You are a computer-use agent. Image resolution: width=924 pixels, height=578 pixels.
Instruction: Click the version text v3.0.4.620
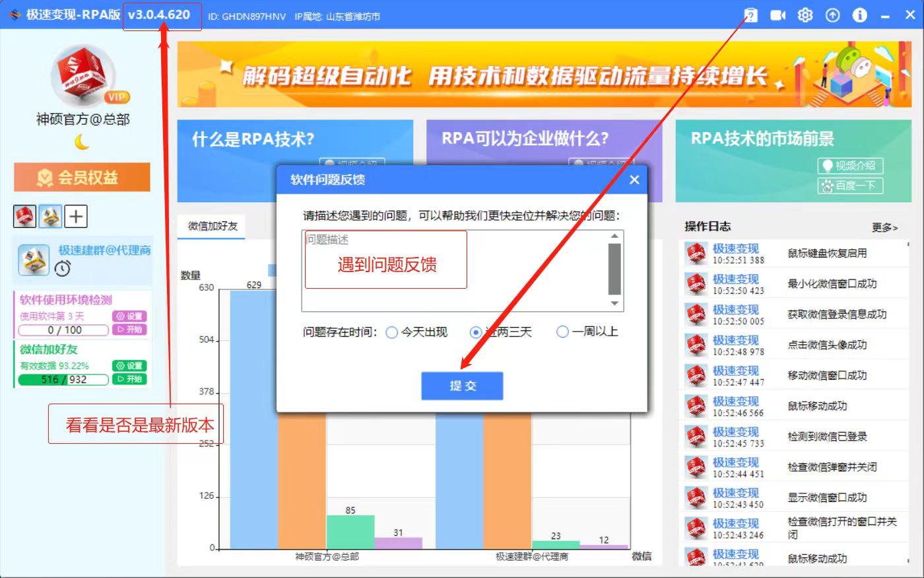(159, 15)
